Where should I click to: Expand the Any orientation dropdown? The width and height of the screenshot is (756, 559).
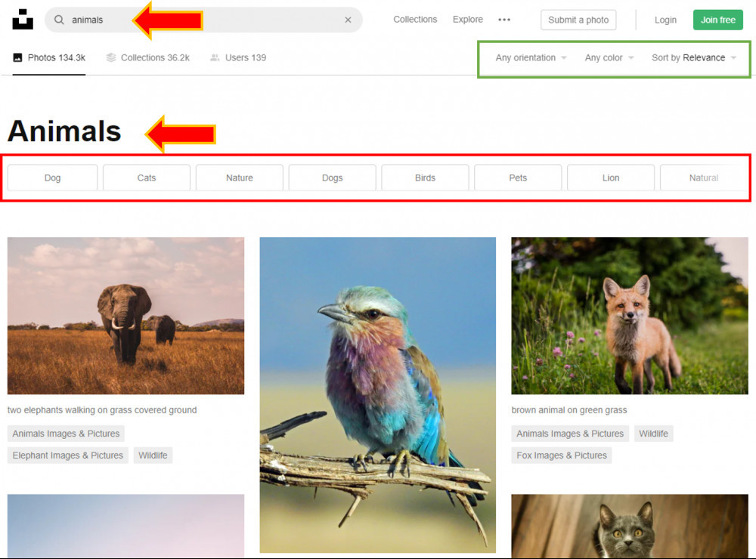click(x=531, y=58)
